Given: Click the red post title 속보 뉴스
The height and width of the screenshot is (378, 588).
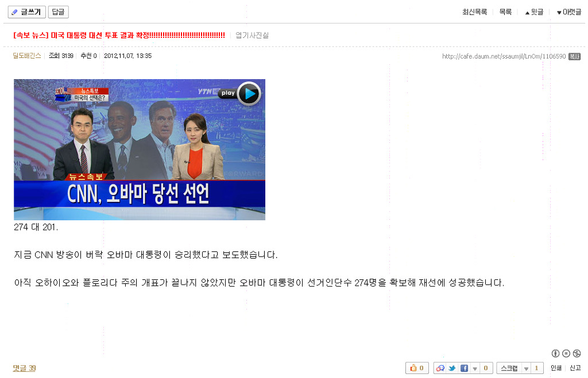Looking at the screenshot, I should [119, 35].
